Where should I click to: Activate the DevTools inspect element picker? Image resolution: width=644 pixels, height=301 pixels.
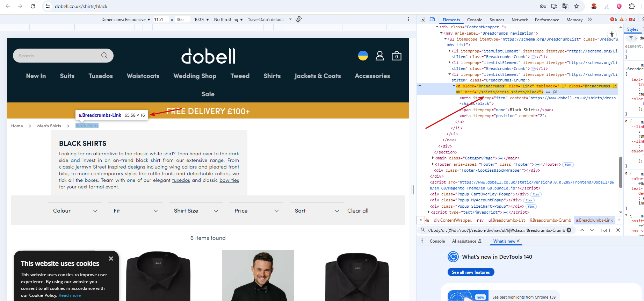click(422, 20)
